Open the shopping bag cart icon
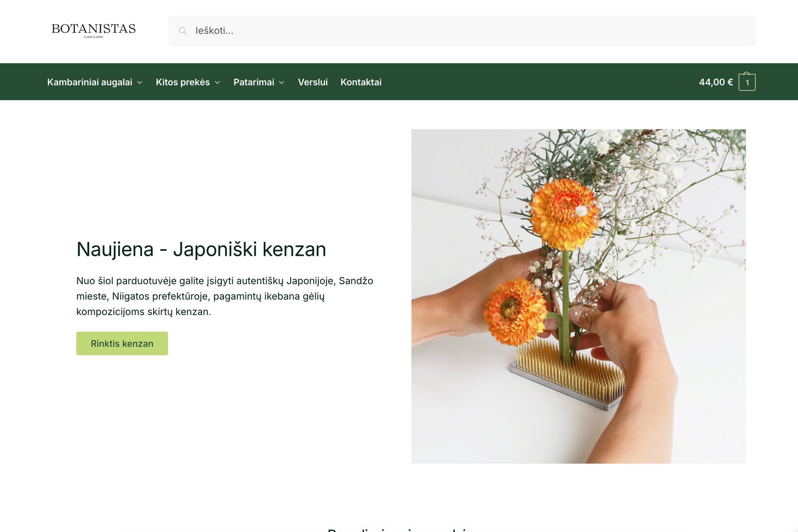 click(747, 82)
